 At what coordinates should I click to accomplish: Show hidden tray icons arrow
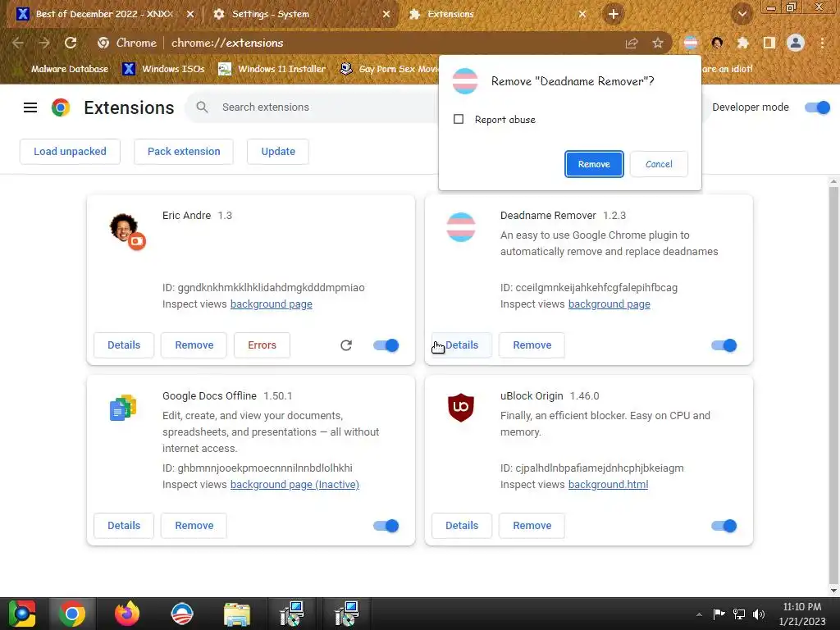[x=699, y=614]
